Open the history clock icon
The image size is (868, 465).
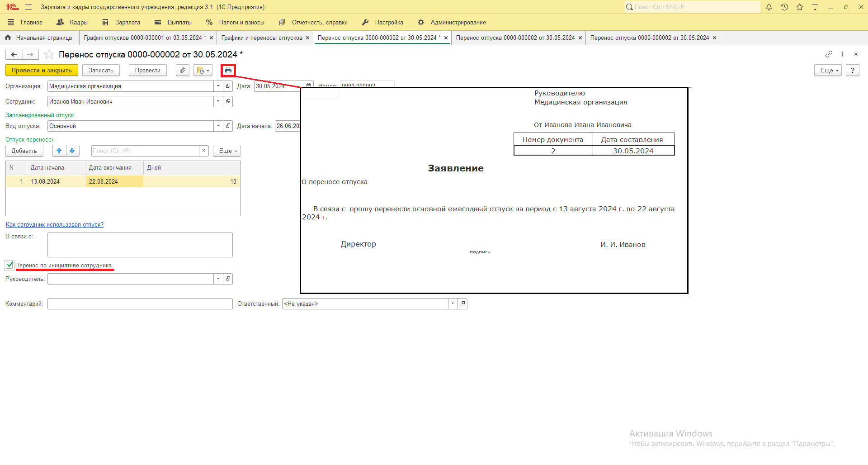coord(784,7)
